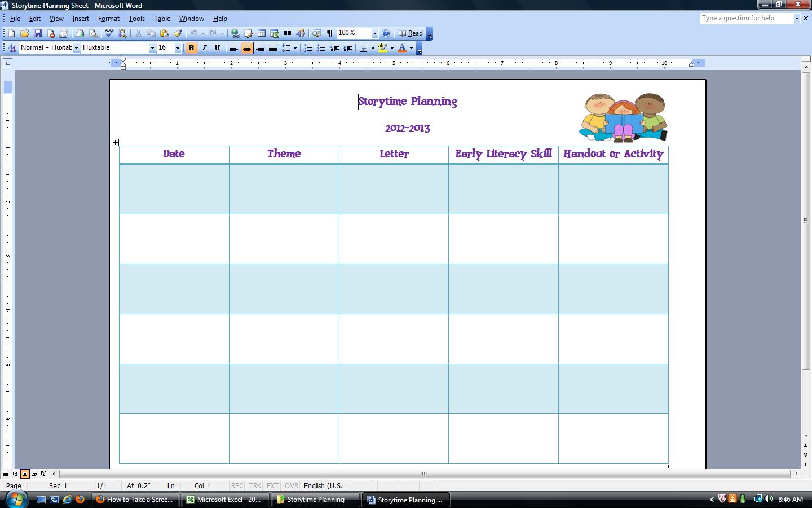Run Spelling and Grammar check
Screen dimensions: 812x508
[x=109, y=33]
